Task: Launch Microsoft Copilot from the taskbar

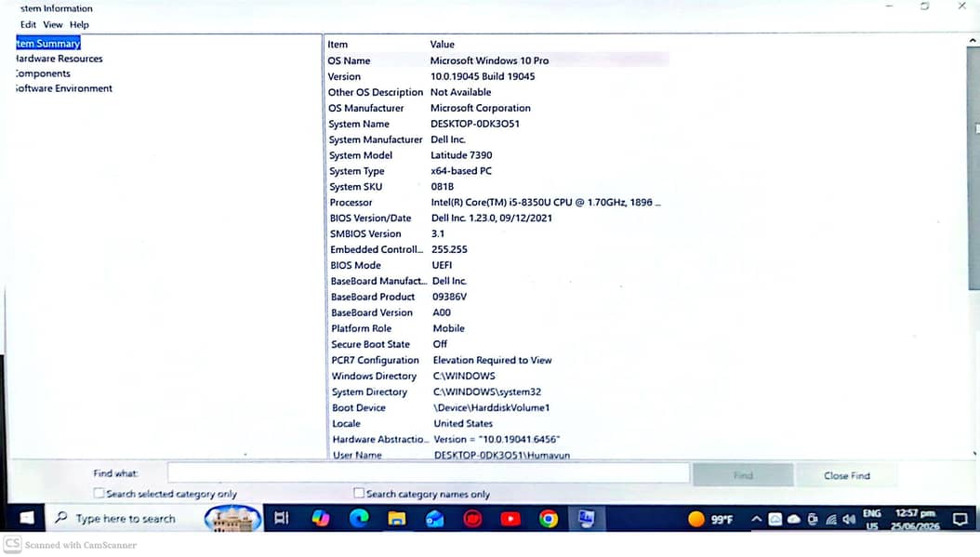Action: (321, 518)
